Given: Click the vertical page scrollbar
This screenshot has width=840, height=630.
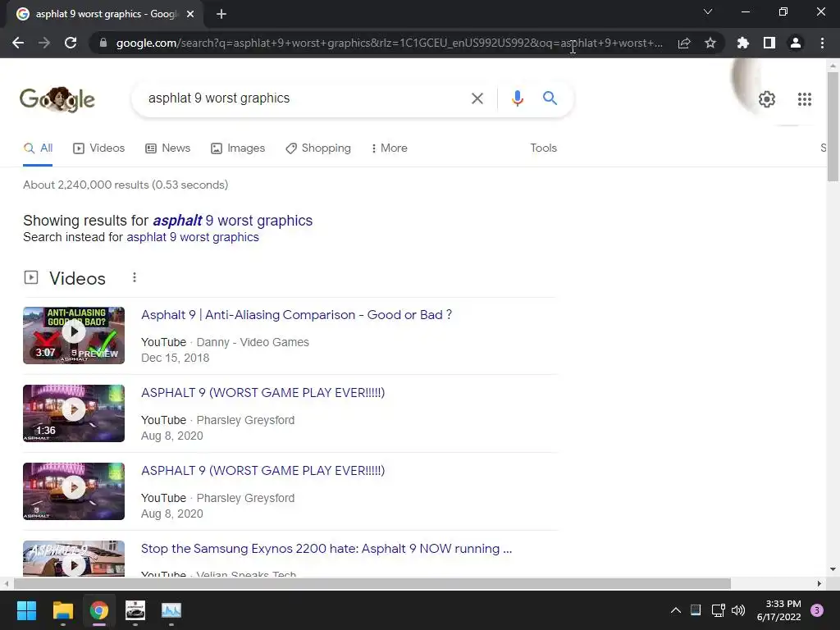Looking at the screenshot, I should [833, 127].
